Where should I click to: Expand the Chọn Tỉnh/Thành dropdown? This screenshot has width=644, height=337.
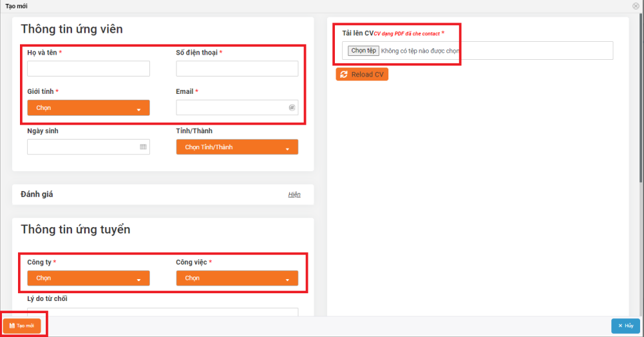pyautogui.click(x=237, y=147)
